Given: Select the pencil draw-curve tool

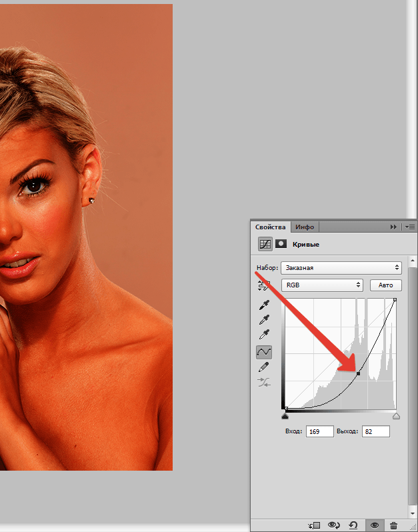Looking at the screenshot, I should pyautogui.click(x=264, y=367).
